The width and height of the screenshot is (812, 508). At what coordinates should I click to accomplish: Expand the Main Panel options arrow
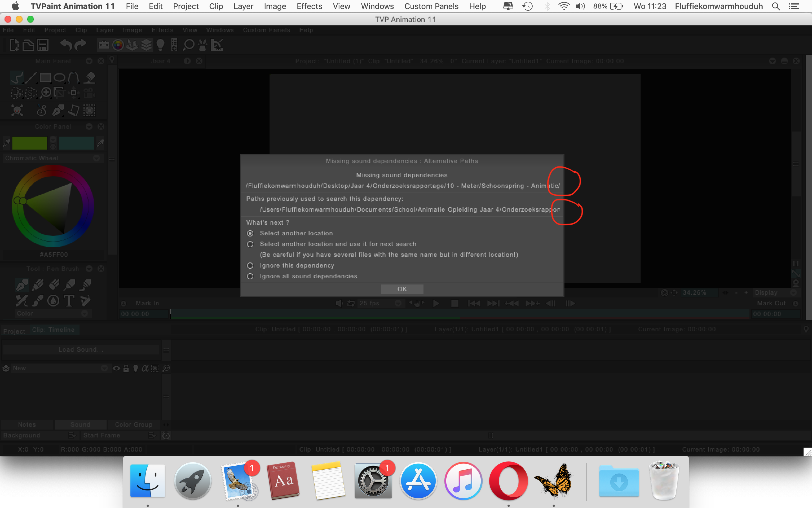tap(89, 61)
